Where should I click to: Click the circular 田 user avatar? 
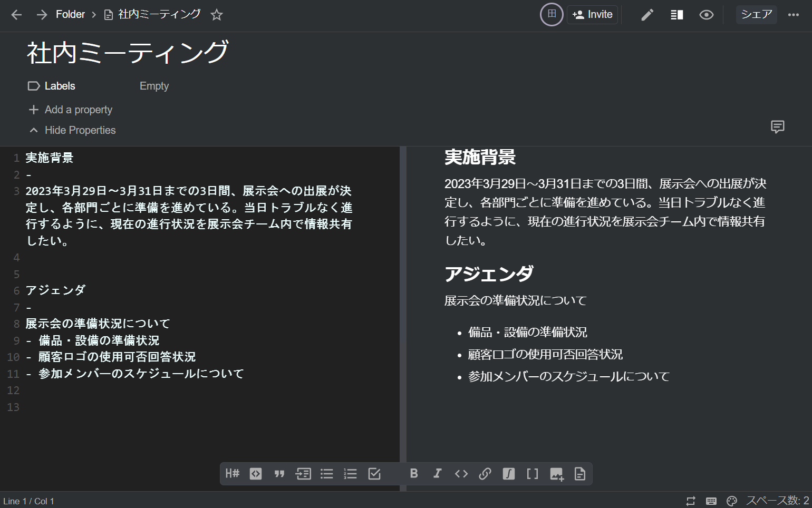coord(552,14)
